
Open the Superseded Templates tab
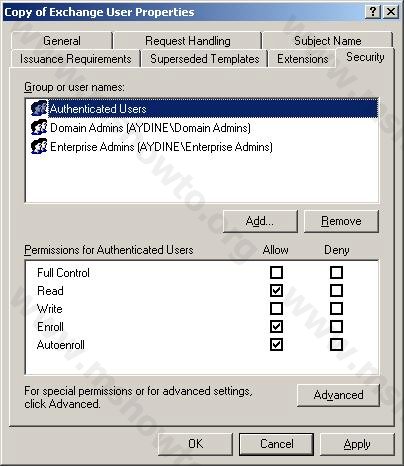point(205,59)
